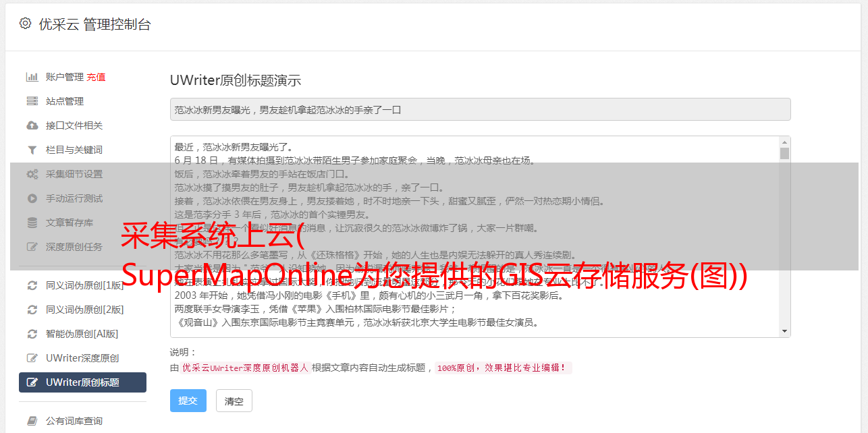Click the textarea scrollbar up arrow
The width and height of the screenshot is (868, 433).
click(784, 142)
